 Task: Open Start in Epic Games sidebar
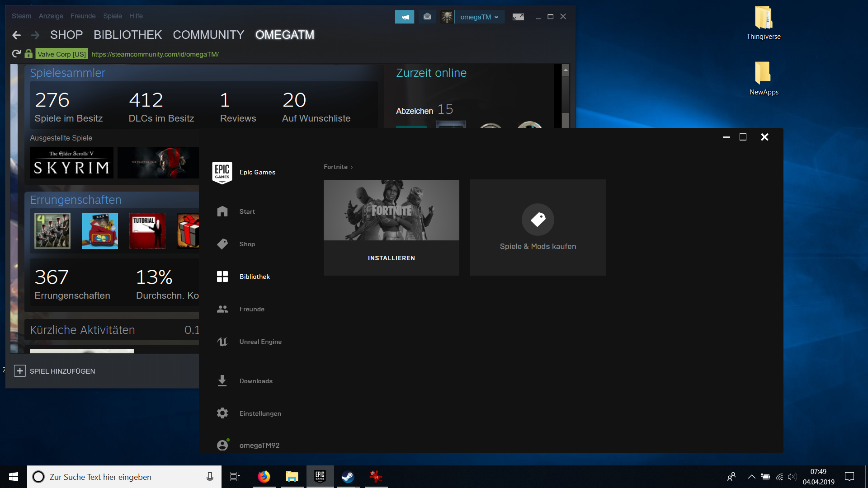click(247, 211)
